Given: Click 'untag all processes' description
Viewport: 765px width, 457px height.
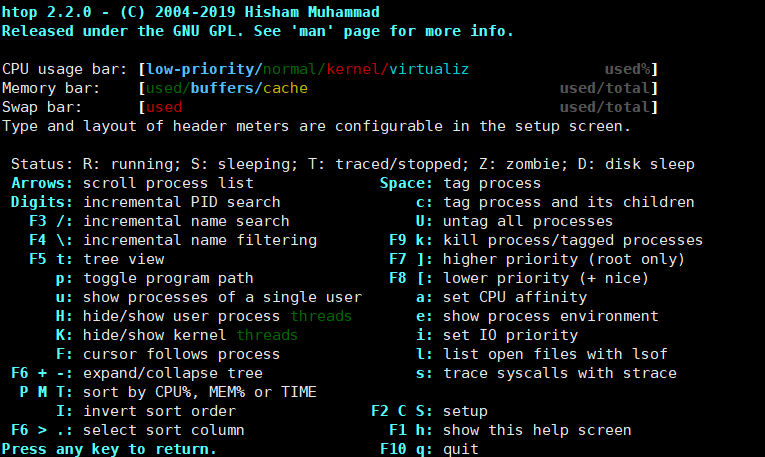Looking at the screenshot, I should pos(528,221).
